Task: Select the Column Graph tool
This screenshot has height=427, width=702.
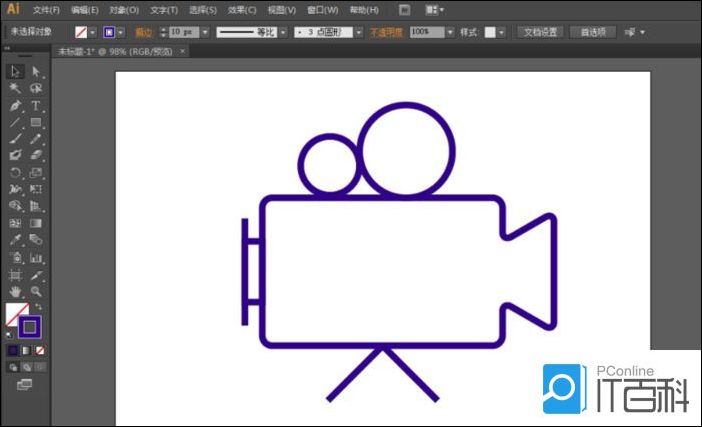Action: [x=36, y=257]
